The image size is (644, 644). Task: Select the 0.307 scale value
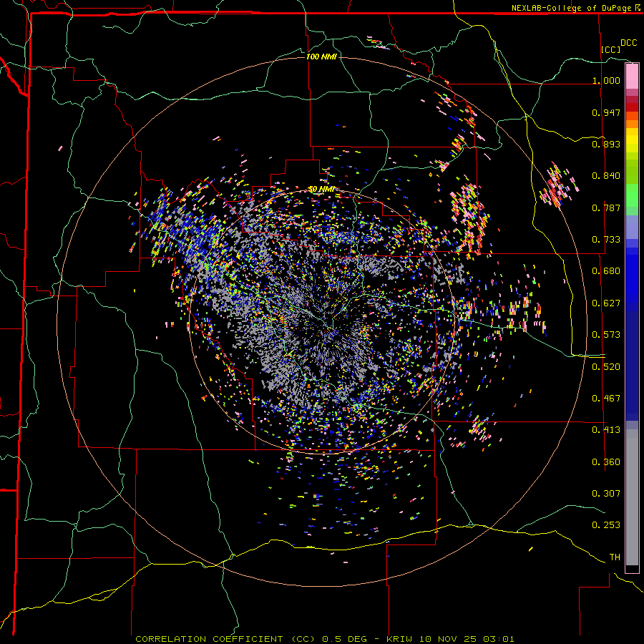(606, 494)
